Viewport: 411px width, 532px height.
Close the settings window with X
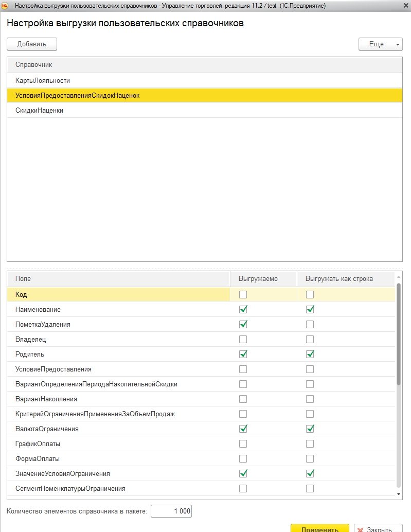pyautogui.click(x=405, y=6)
